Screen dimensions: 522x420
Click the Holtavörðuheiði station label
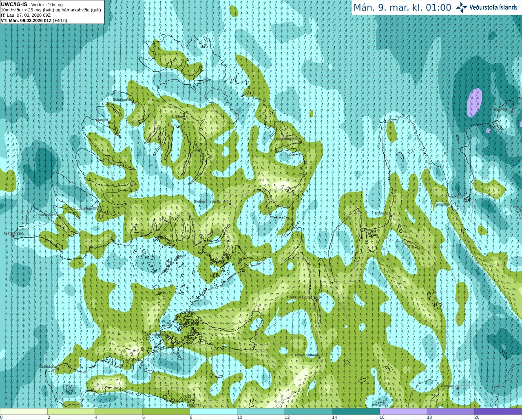point(306,355)
